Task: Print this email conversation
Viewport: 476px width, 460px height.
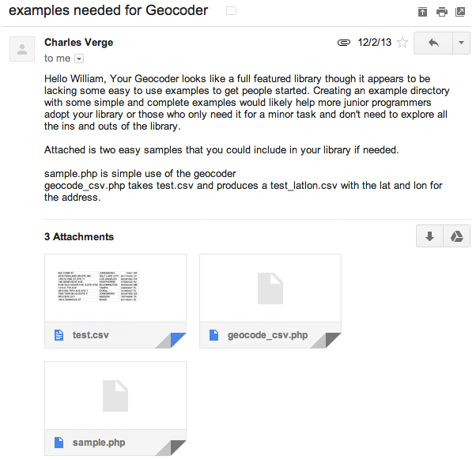Action: click(441, 12)
